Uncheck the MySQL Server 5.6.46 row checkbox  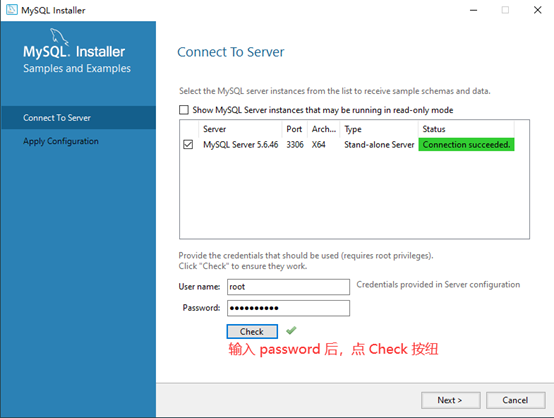coord(188,145)
